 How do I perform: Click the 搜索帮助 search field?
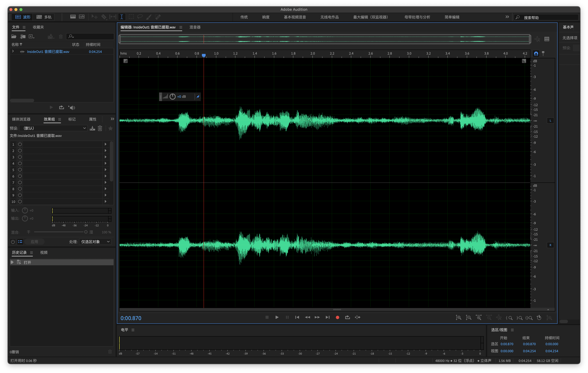[546, 17]
